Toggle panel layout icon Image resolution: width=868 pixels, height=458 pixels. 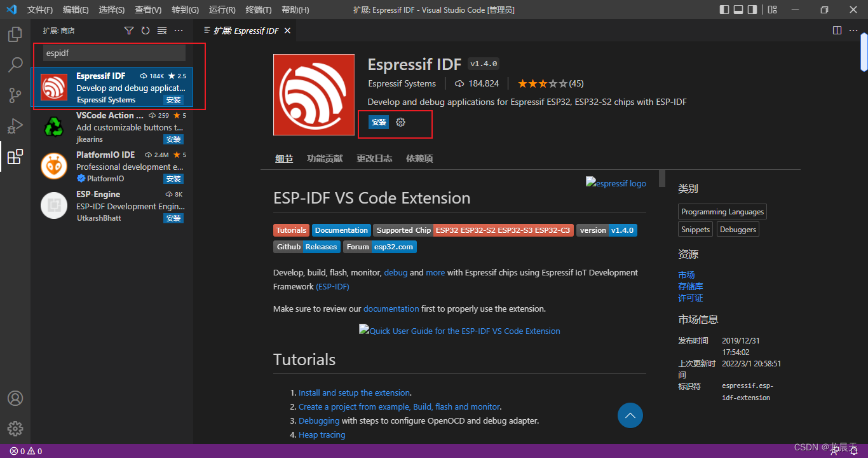[738, 10]
